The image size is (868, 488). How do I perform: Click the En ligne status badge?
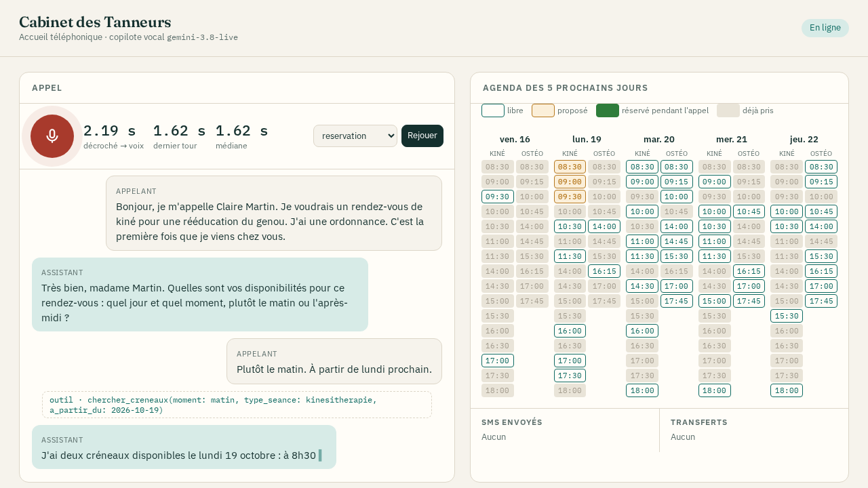pos(825,28)
